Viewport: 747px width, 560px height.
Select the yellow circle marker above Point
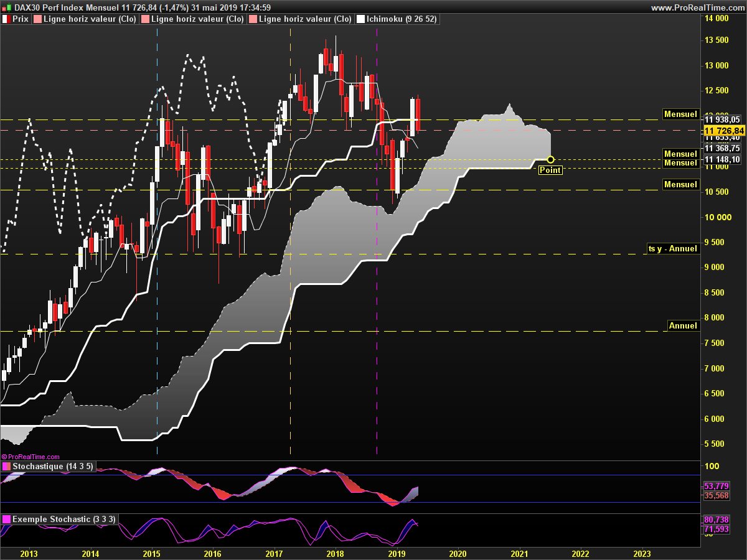[550, 160]
